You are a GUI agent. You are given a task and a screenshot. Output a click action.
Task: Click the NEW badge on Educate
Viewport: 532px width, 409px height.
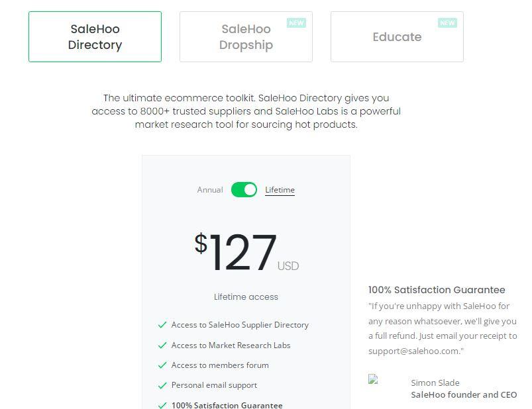point(447,23)
